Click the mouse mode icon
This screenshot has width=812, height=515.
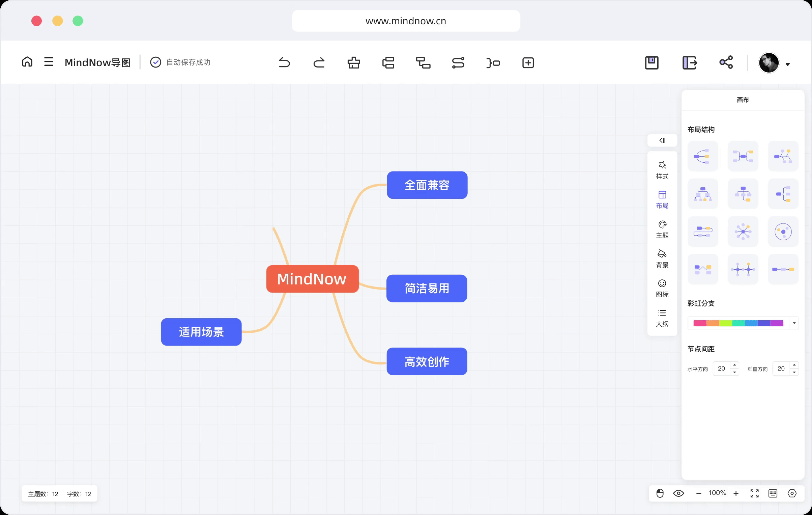tap(660, 493)
